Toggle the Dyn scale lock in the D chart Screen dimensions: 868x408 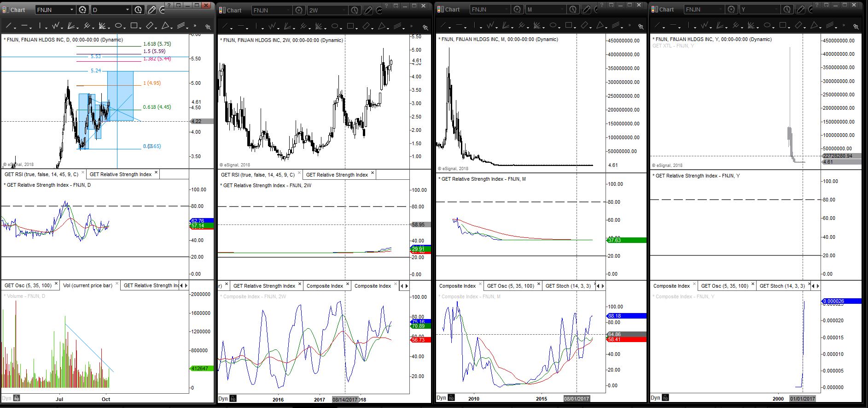pos(17,398)
